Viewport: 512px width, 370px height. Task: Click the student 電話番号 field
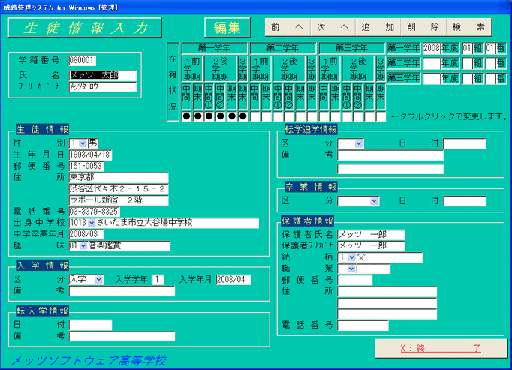pos(94,212)
